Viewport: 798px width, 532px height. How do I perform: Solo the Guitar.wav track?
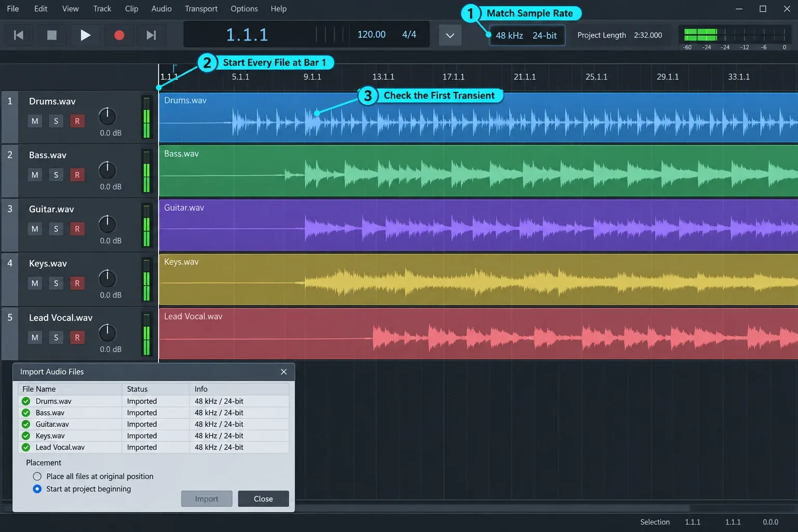pos(56,229)
